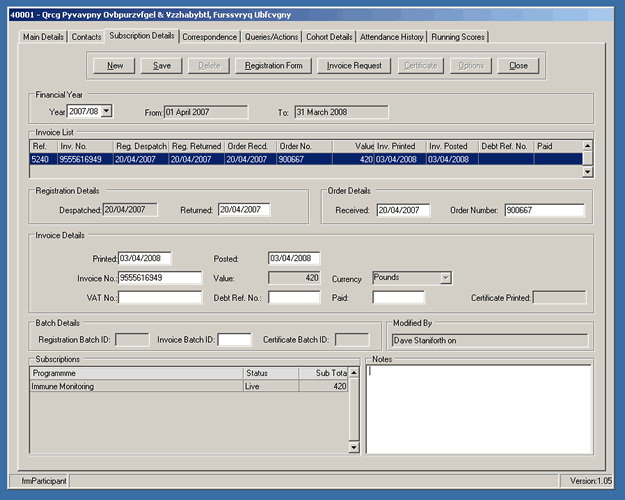625x500 pixels.
Task: Click the Modified By field
Action: click(x=490, y=341)
